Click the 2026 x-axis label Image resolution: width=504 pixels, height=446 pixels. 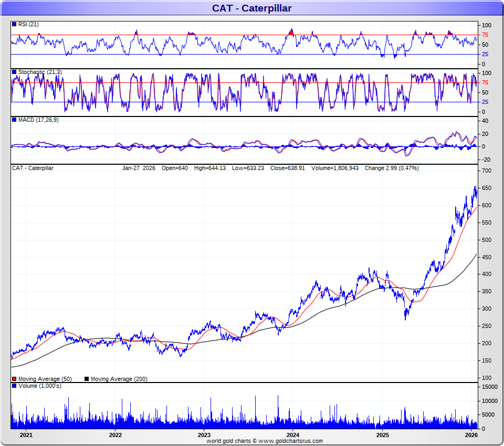(x=471, y=435)
